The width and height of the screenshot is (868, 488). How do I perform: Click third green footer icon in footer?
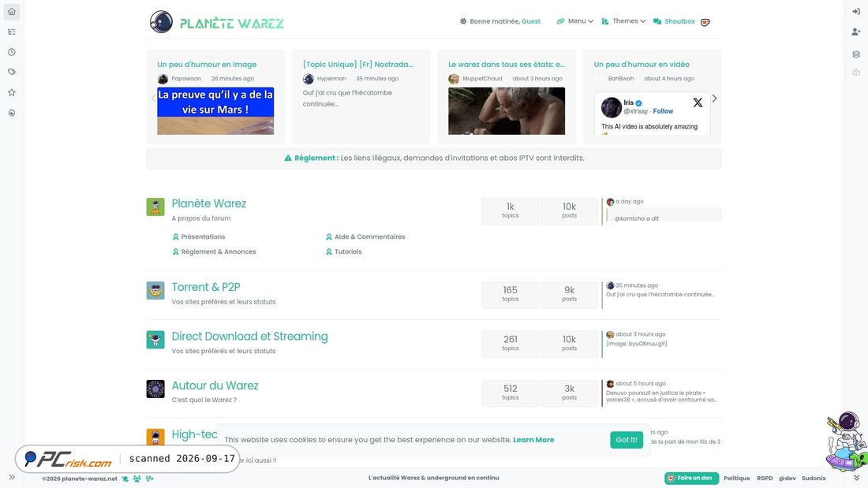coord(149,479)
